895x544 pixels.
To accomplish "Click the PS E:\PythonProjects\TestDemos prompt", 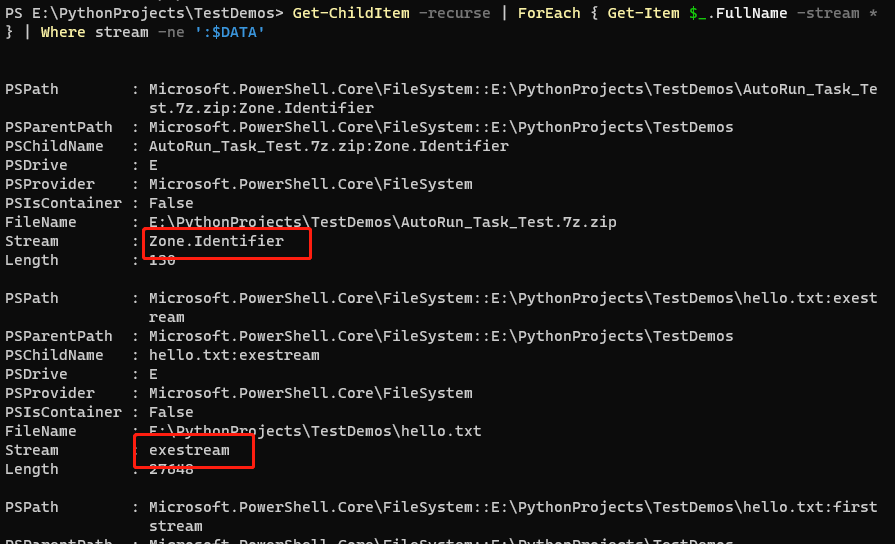I will pos(144,13).
